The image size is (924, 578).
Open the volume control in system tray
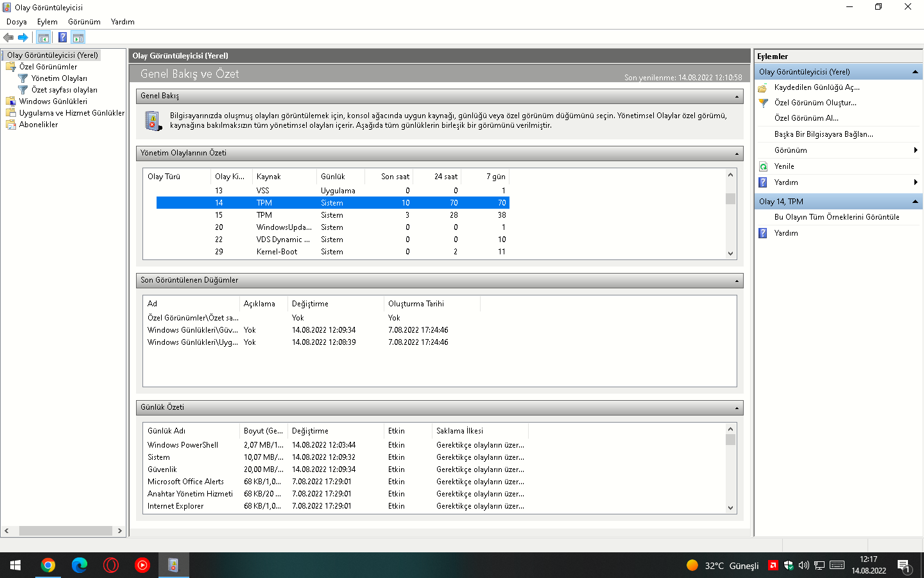coord(804,565)
